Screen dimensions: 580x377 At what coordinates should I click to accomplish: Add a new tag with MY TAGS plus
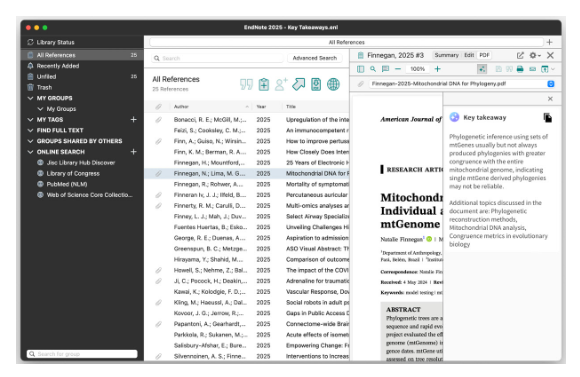click(134, 120)
